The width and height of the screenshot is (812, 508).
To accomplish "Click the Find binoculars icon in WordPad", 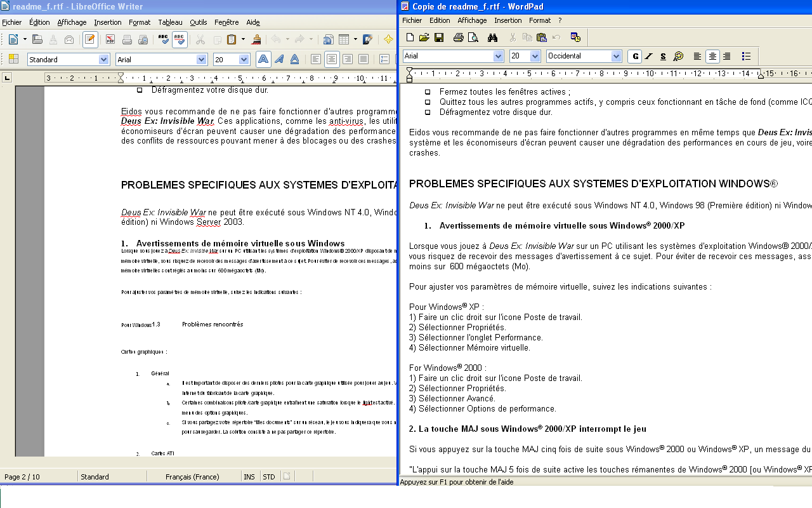I will [493, 37].
